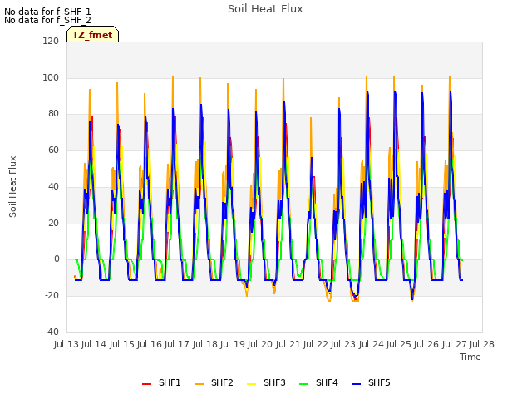Click the green SHF4 legend color marker
This screenshot has height=399, width=532.
[304, 384]
